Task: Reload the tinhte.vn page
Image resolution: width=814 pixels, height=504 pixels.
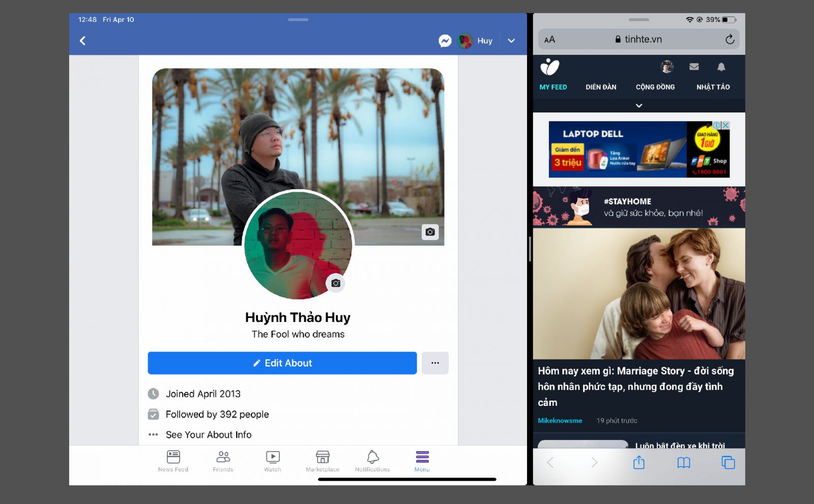Action: tap(730, 39)
